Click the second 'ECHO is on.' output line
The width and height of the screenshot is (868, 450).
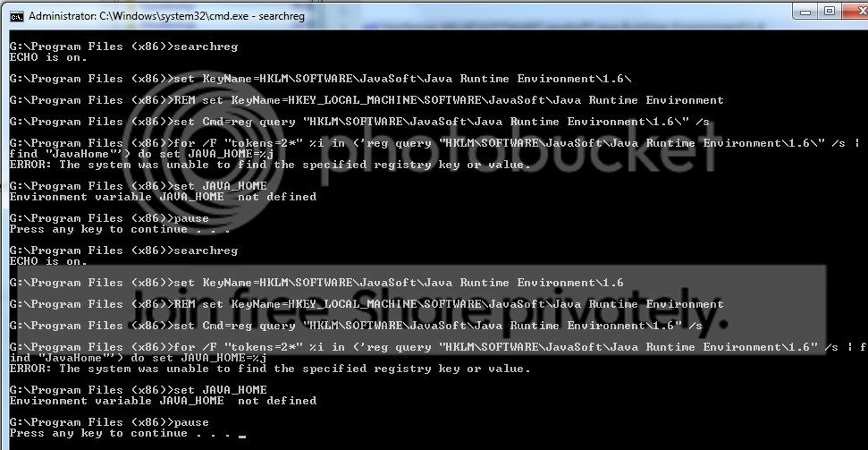coord(48,261)
